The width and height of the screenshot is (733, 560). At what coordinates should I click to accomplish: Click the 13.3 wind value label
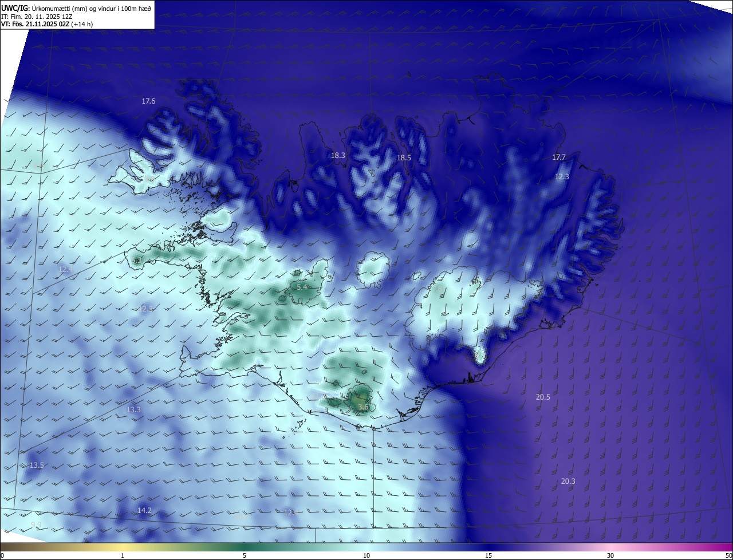(133, 410)
